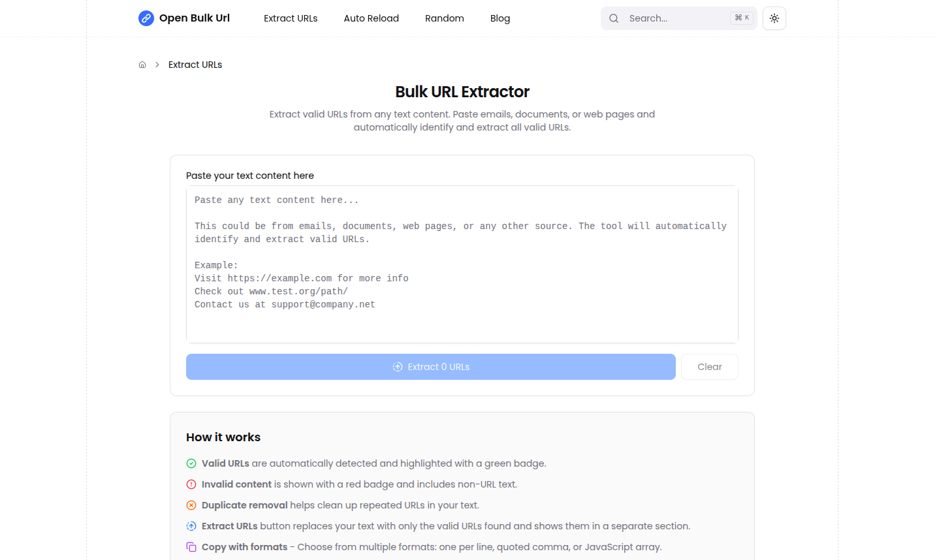Click the orange x icon beside Duplicate removal
937x560 pixels.
(x=191, y=505)
